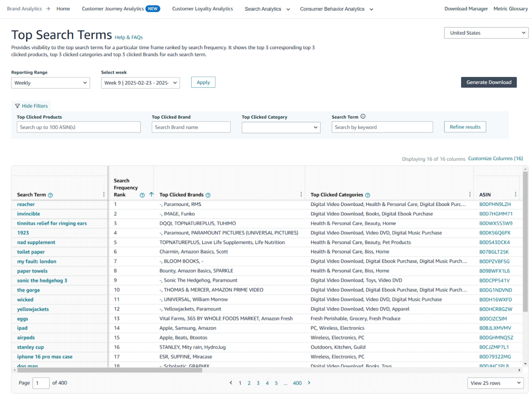Toggle sort order on Search Frequency Rank
The height and width of the screenshot is (399, 532).
click(151, 194)
